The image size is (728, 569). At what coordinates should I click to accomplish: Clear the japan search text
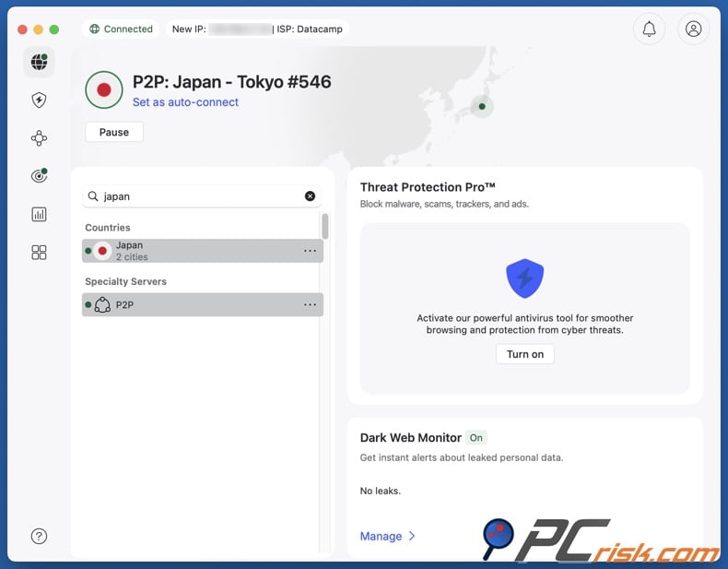(x=310, y=196)
